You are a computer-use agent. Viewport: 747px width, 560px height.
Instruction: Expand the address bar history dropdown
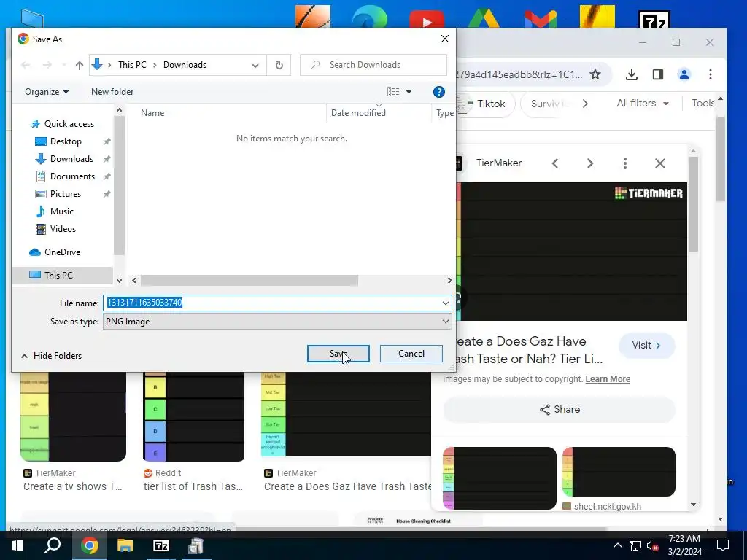point(255,65)
